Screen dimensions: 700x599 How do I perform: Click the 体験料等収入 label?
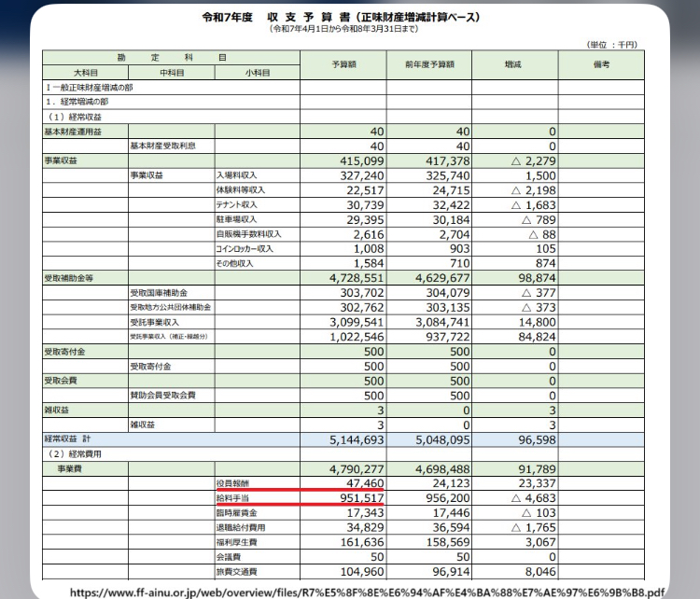241,190
